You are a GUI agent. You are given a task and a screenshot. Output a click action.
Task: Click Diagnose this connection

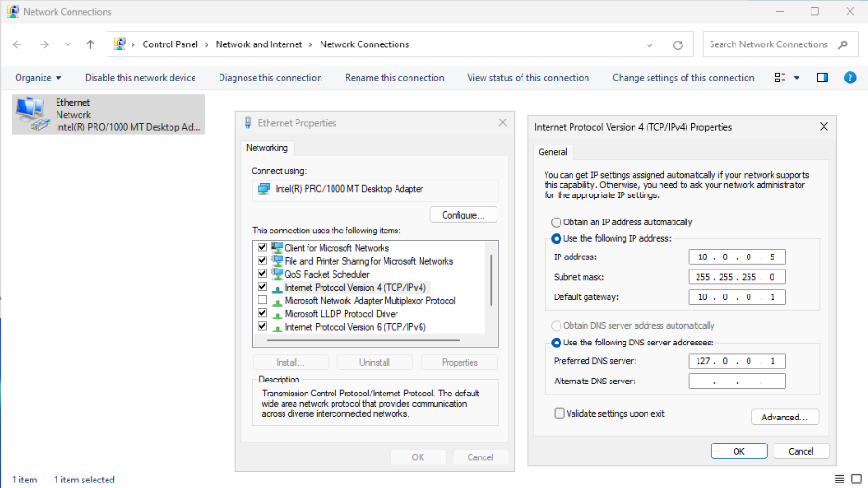click(270, 78)
